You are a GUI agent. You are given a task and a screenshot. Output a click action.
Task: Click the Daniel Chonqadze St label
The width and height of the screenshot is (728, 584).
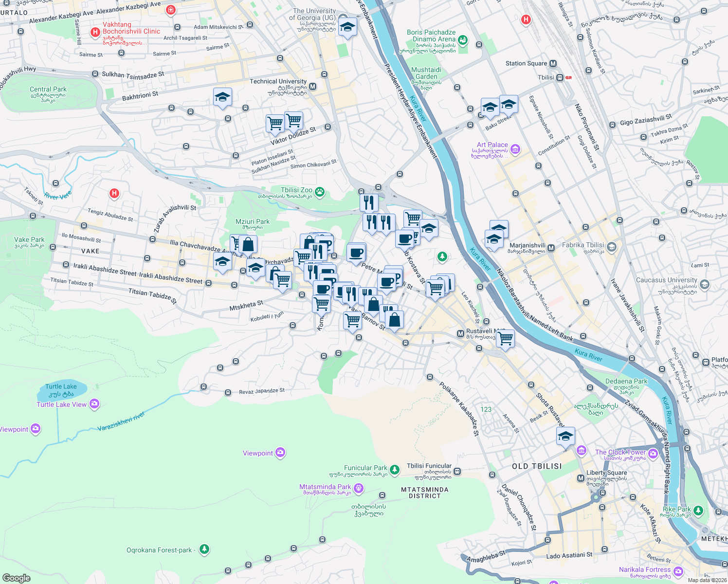pos(519,507)
